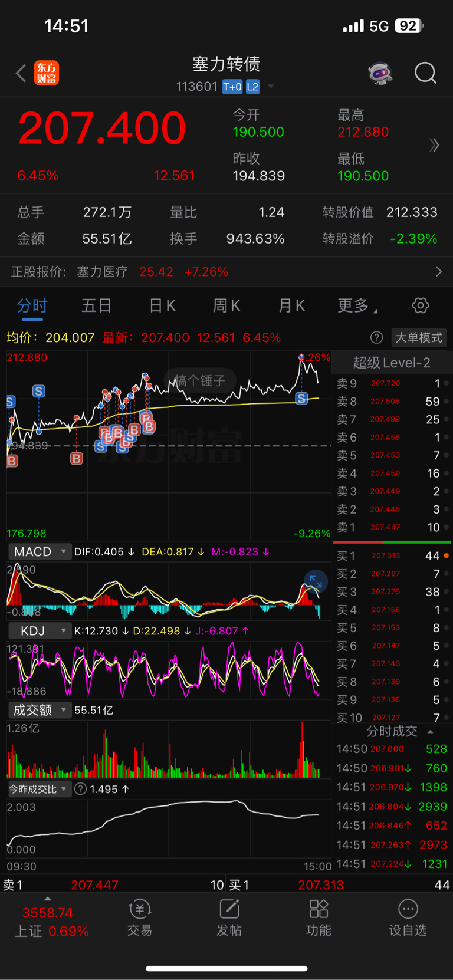Open the 今昨成交比 indicator dropdown
Image resolution: width=453 pixels, height=980 pixels.
tap(39, 789)
